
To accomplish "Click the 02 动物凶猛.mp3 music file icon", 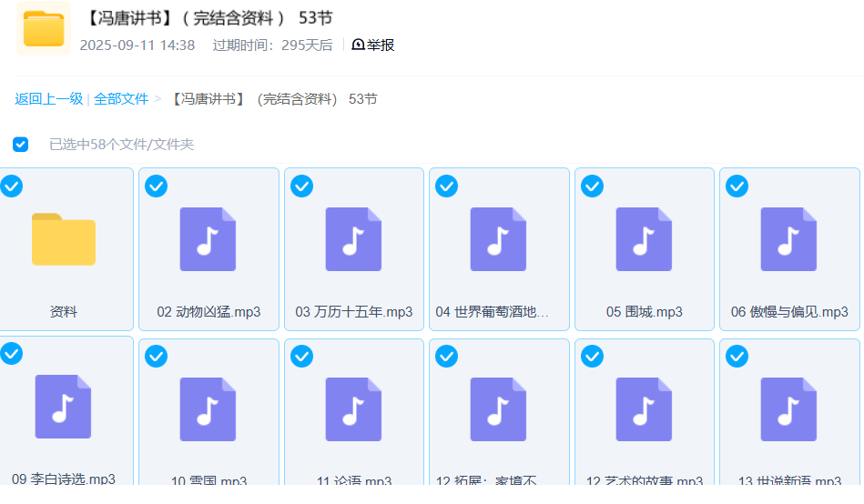I will pyautogui.click(x=208, y=239).
